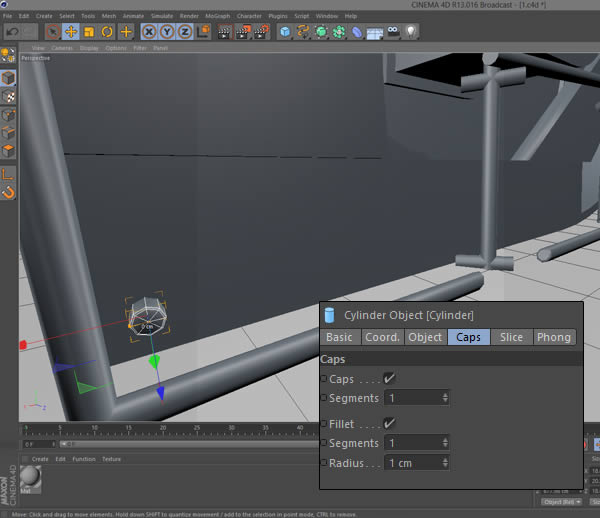Screen dimensions: 600x518
Task: Uncheck the Fillet checkbox
Action: coord(389,424)
